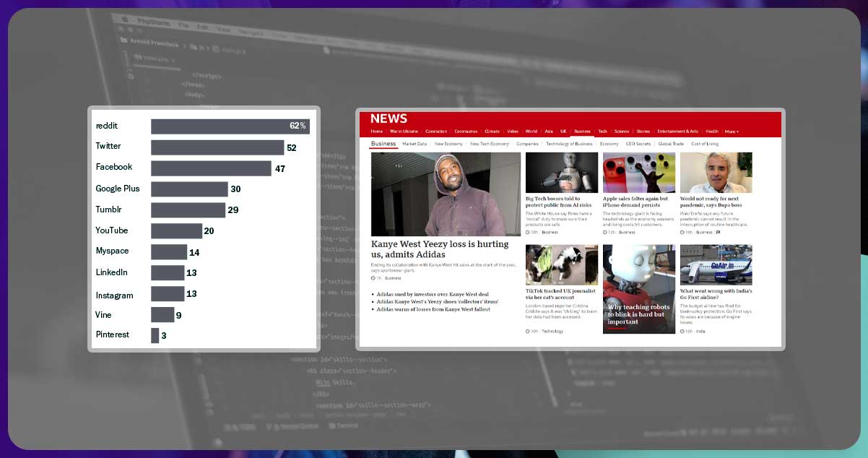Image resolution: width=868 pixels, height=458 pixels.
Task: Click the Facebook label in the bar chart
Action: coord(114,167)
